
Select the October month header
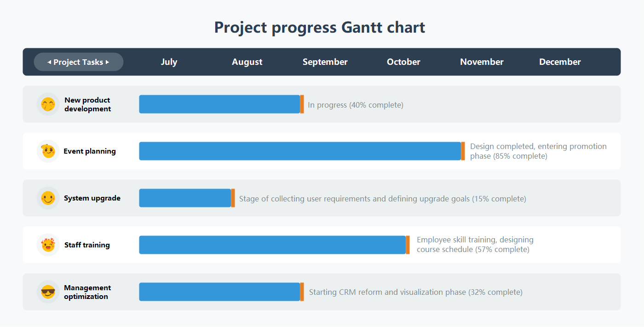coord(403,62)
